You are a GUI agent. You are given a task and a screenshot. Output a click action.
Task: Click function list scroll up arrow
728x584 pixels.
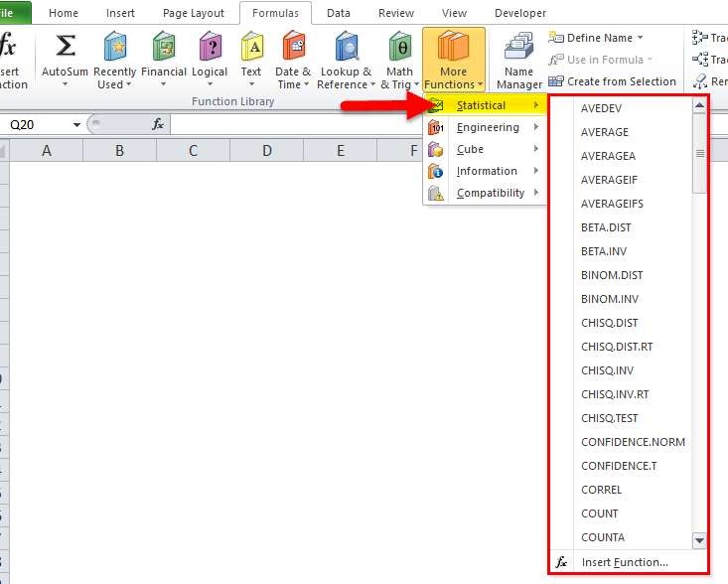(x=699, y=105)
